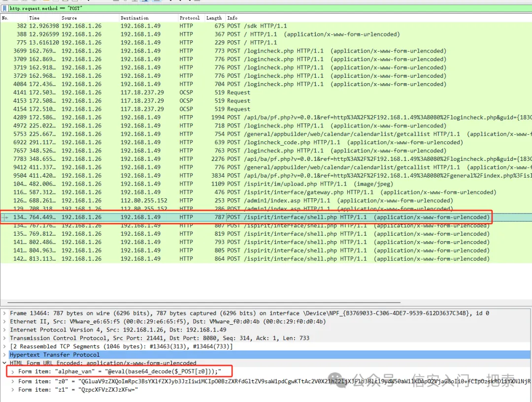
Task: Expand the Hypertext Transfer Protocol row
Action: pos(4,355)
